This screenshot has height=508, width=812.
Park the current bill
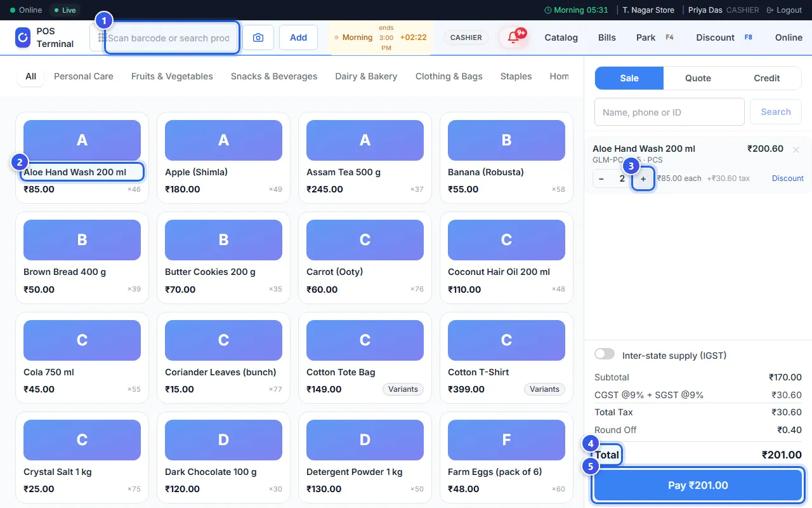click(655, 37)
